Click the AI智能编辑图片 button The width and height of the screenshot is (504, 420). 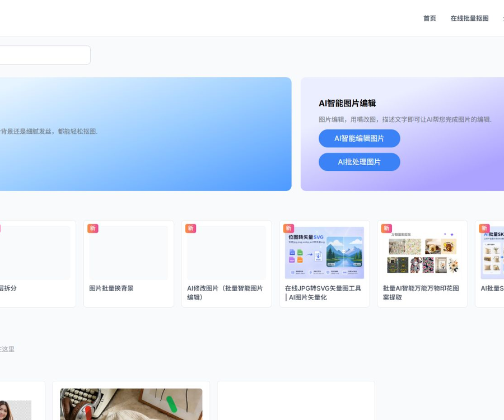coord(360,138)
